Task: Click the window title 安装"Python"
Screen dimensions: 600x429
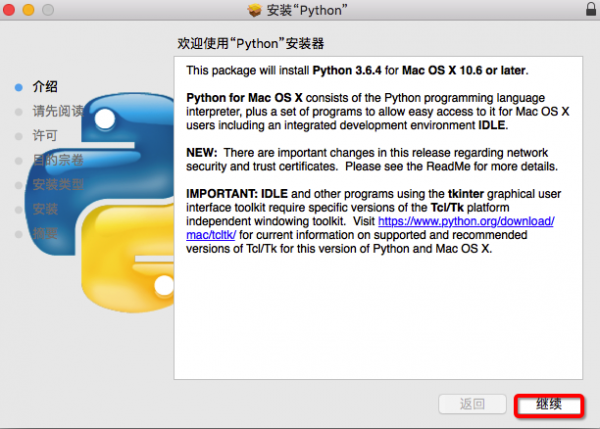Action: [307, 10]
